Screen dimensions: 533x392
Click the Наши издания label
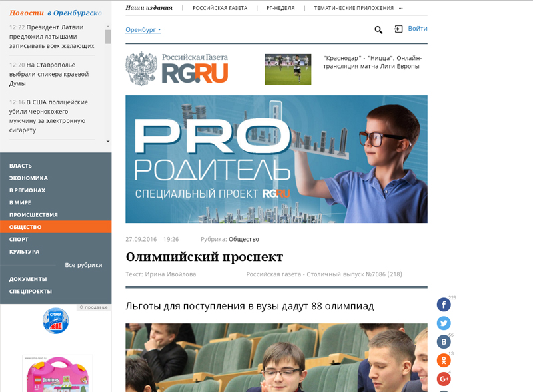(x=149, y=8)
